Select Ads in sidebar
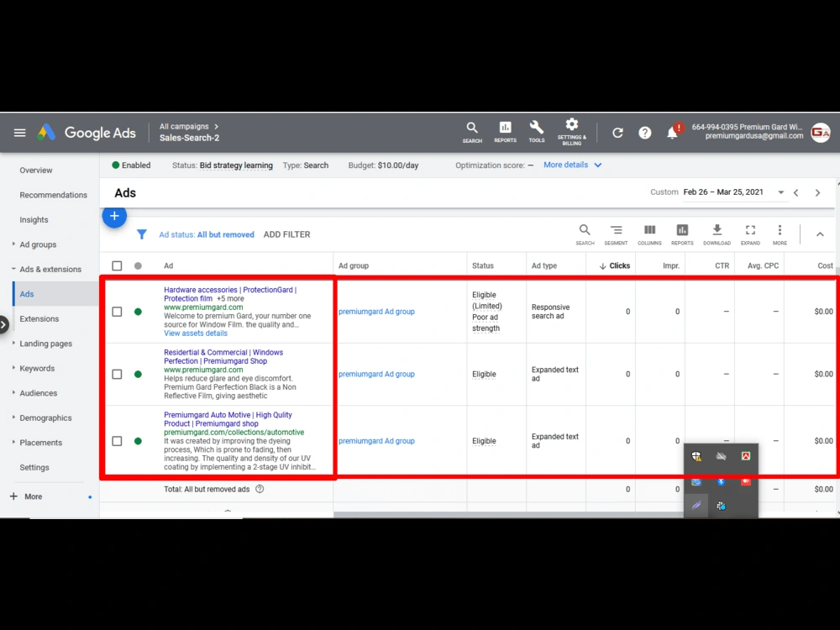This screenshot has width=840, height=630. click(55, 294)
